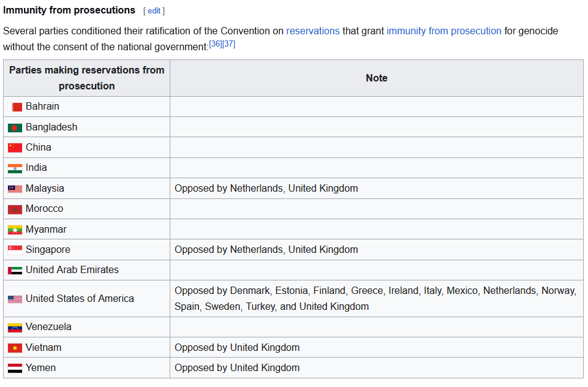The height and width of the screenshot is (387, 588).
Task: Click the Yemen flag icon
Action: pos(15,368)
